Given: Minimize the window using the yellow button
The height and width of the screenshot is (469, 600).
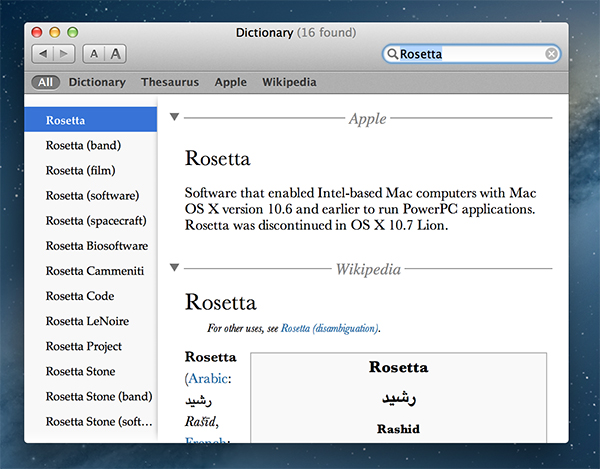Looking at the screenshot, I should (55, 32).
